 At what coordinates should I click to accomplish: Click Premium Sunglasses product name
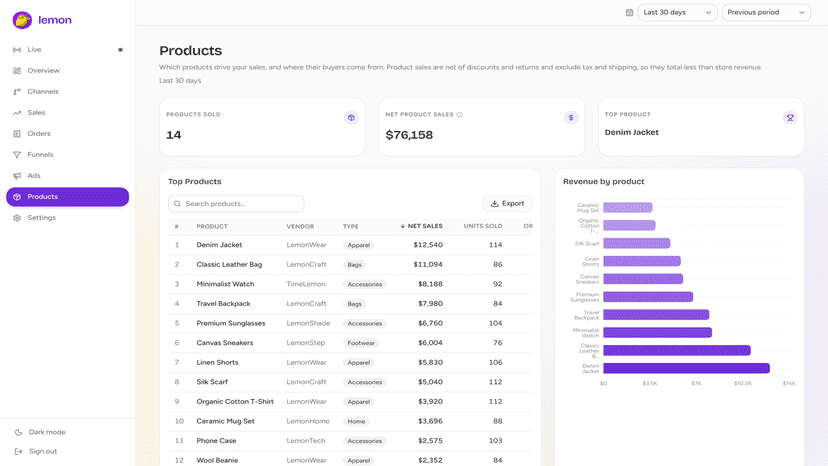coord(231,323)
